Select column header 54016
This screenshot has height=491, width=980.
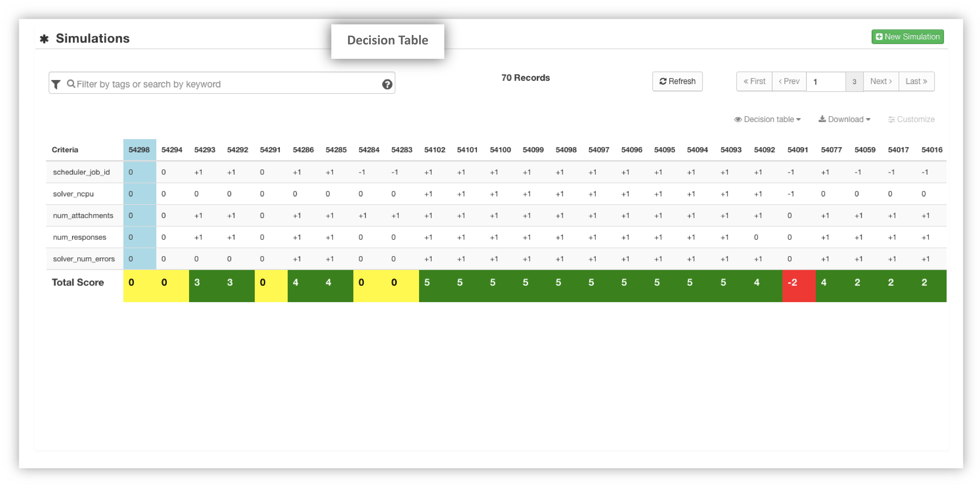932,150
